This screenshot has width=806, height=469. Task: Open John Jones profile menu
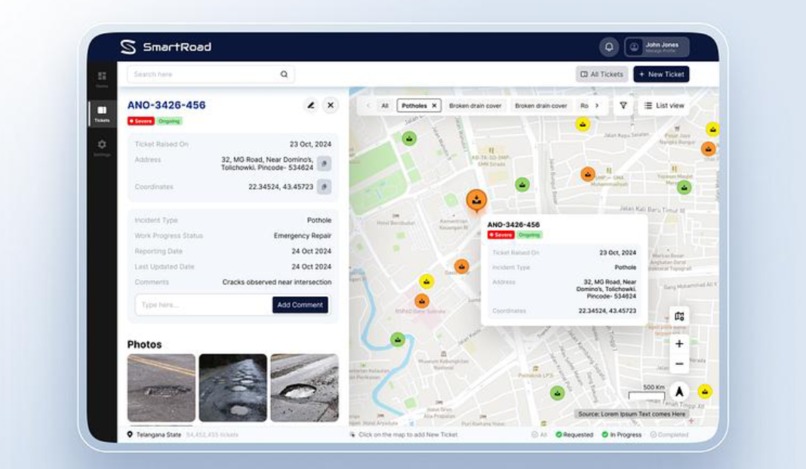point(656,47)
